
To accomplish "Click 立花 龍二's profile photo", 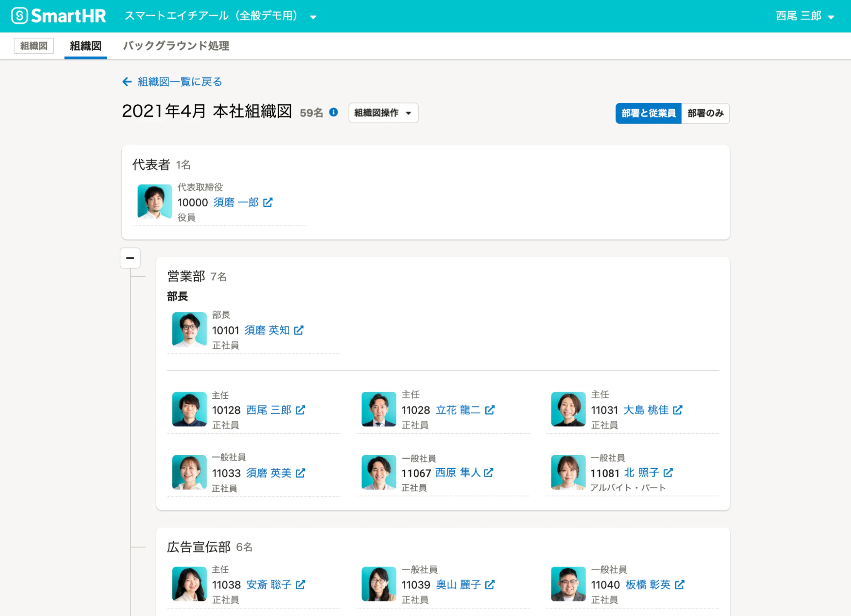I will point(379,409).
